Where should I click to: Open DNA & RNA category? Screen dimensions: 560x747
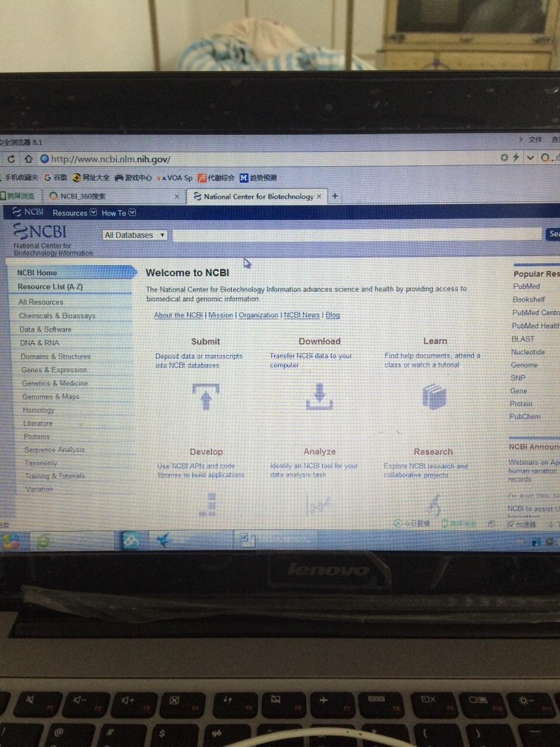pyautogui.click(x=39, y=343)
